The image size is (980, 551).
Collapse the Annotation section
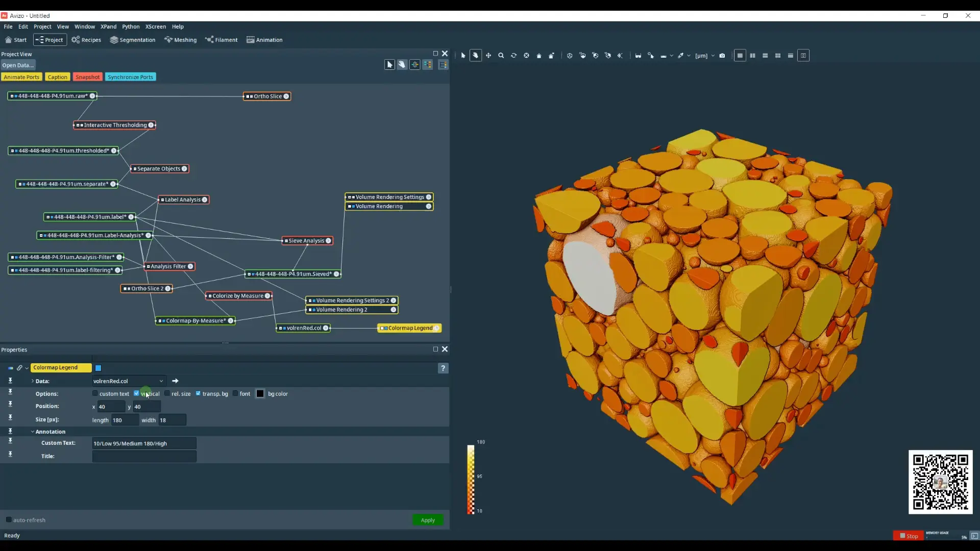(x=33, y=432)
